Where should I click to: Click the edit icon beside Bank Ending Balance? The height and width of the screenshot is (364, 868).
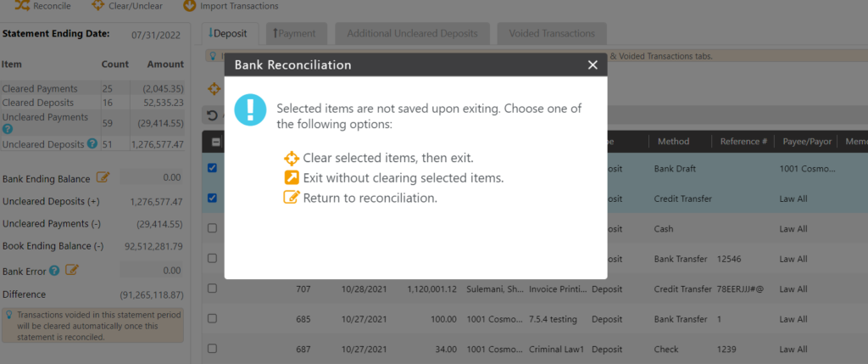(x=103, y=177)
